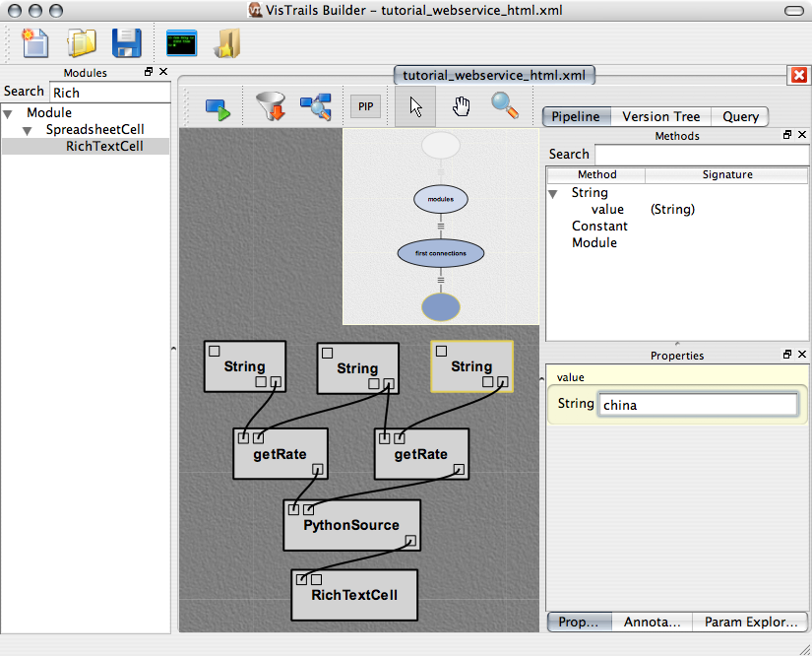Click the funnel icon in the pipeline toolbar
Image resolution: width=812 pixels, height=656 pixels.
[270, 106]
